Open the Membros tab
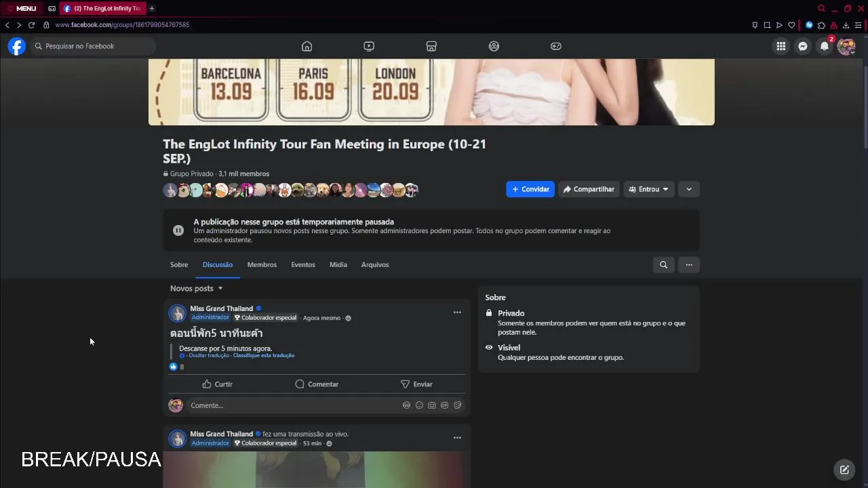Viewport: 868px width, 488px height. coord(262,265)
